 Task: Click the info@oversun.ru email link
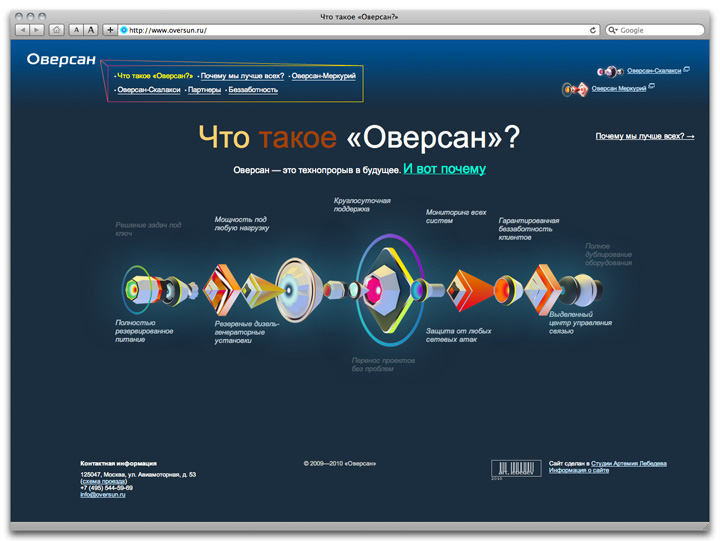point(102,494)
